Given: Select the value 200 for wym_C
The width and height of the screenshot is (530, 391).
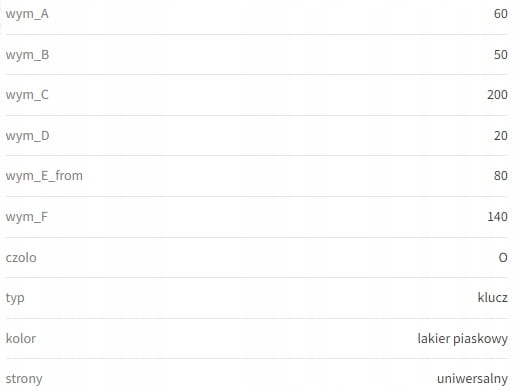Looking at the screenshot, I should [497, 95].
